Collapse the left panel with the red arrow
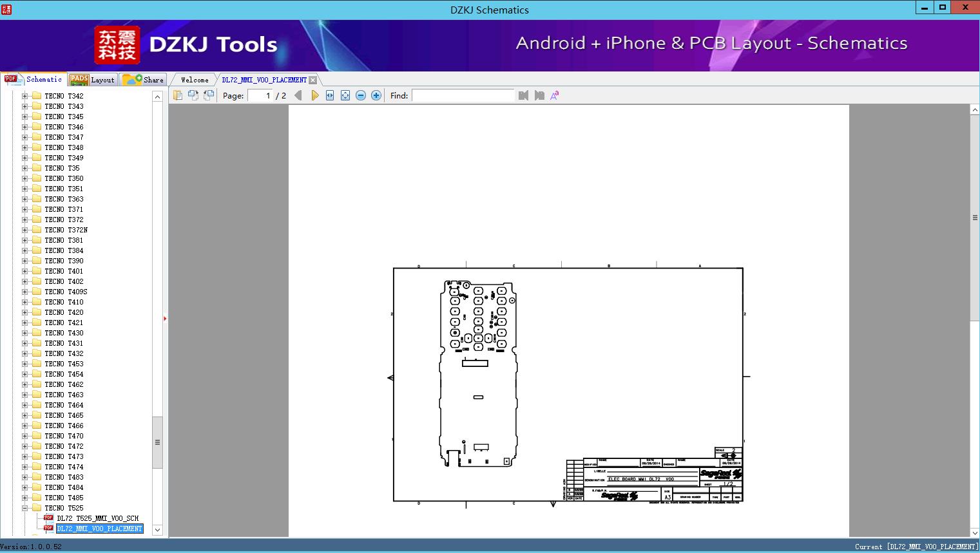Viewport: 980px width, 553px height. 165,319
